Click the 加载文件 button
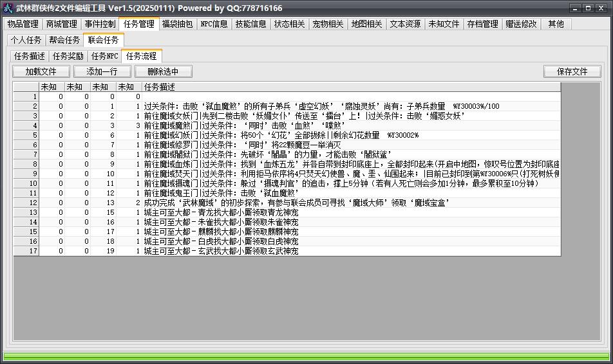Viewport: 613px width, 364px height. pos(41,71)
